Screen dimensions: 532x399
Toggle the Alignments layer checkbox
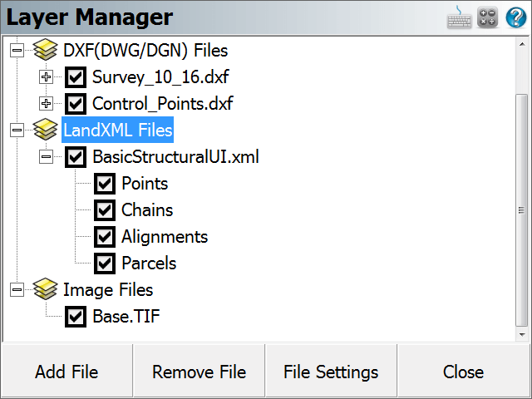(105, 236)
